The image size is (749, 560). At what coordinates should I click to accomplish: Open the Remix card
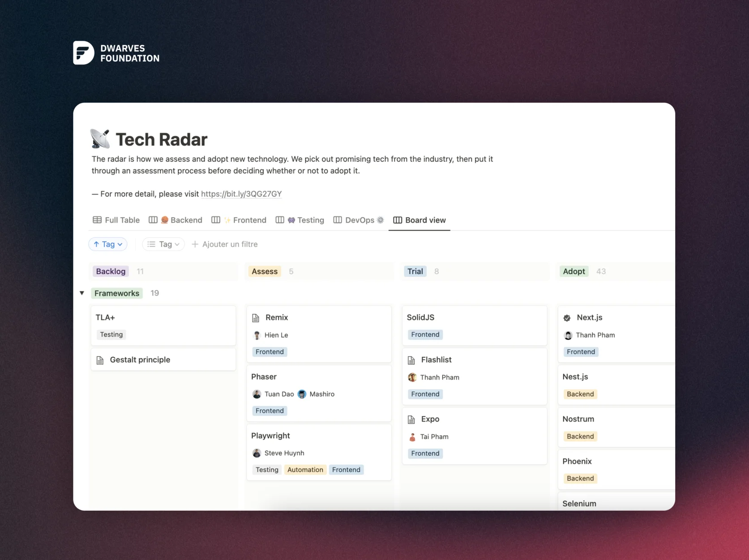pos(319,334)
